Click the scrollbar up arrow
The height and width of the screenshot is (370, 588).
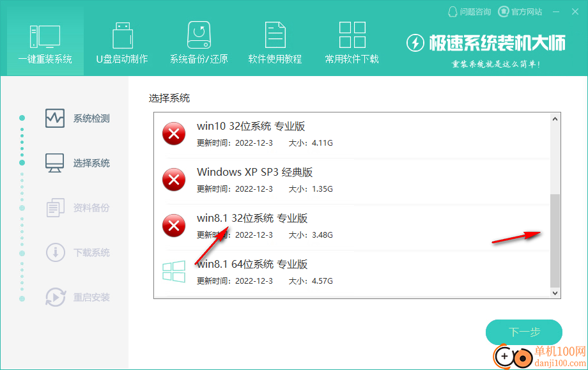click(x=555, y=119)
